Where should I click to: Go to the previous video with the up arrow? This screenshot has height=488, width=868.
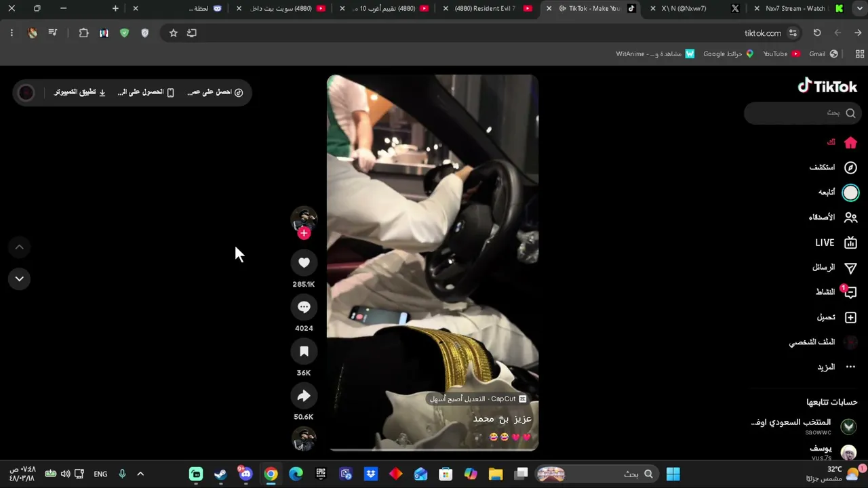tap(19, 247)
